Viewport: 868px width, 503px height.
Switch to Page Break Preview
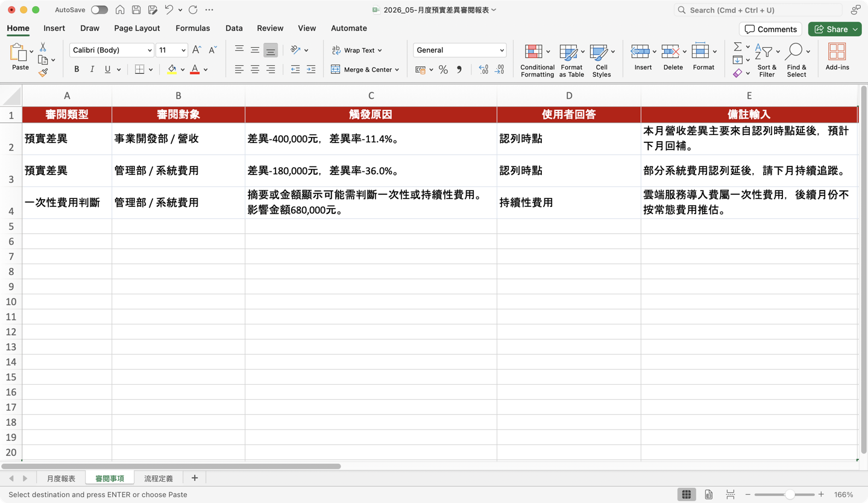(x=730, y=495)
